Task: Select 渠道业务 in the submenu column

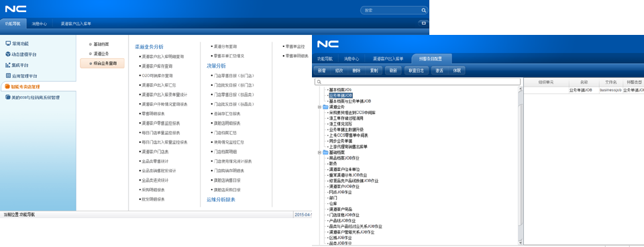Action: pos(101,54)
